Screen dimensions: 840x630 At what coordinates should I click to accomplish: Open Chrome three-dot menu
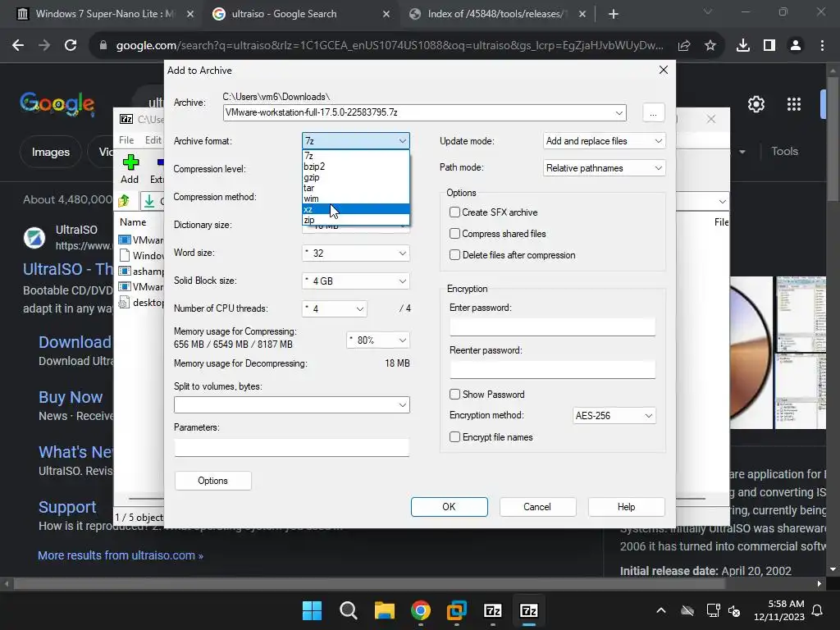coord(822,46)
